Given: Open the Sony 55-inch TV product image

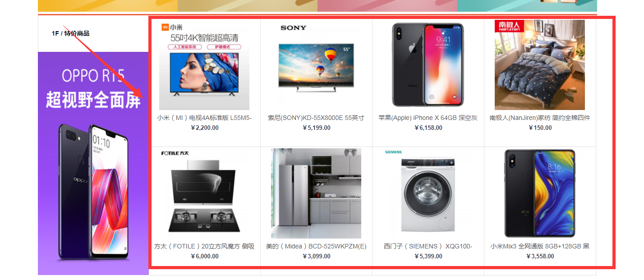Looking at the screenshot, I should click(316, 65).
